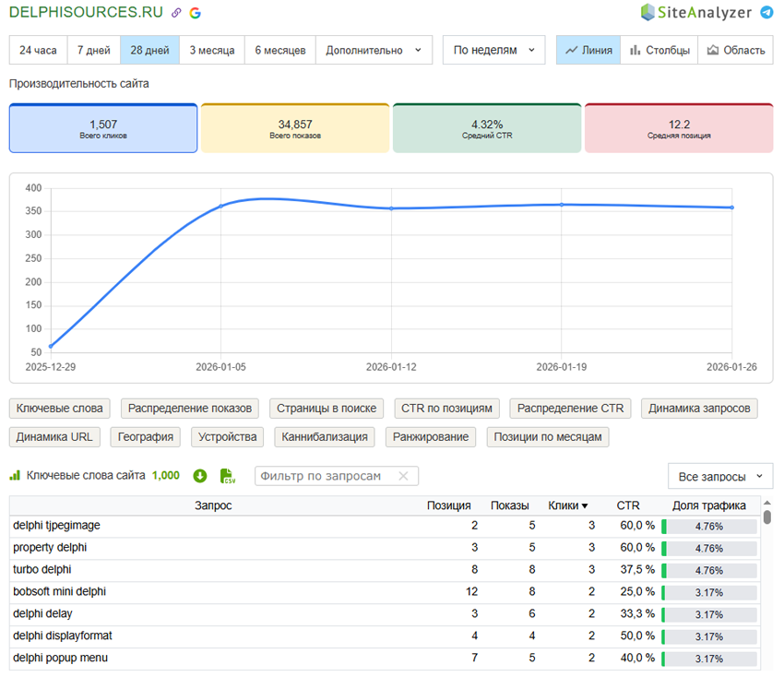Image resolution: width=784 pixels, height=677 pixels.
Task: Switch chart to Столбцы view
Action: (x=659, y=50)
